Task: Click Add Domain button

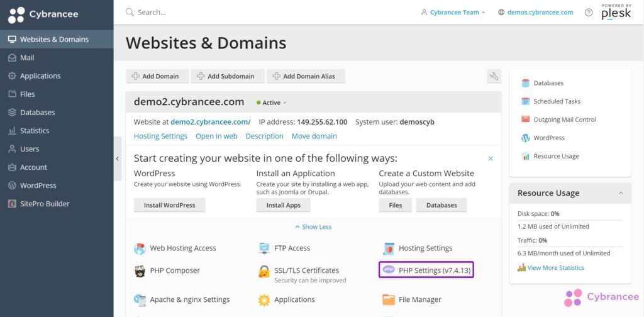Action: tap(157, 76)
